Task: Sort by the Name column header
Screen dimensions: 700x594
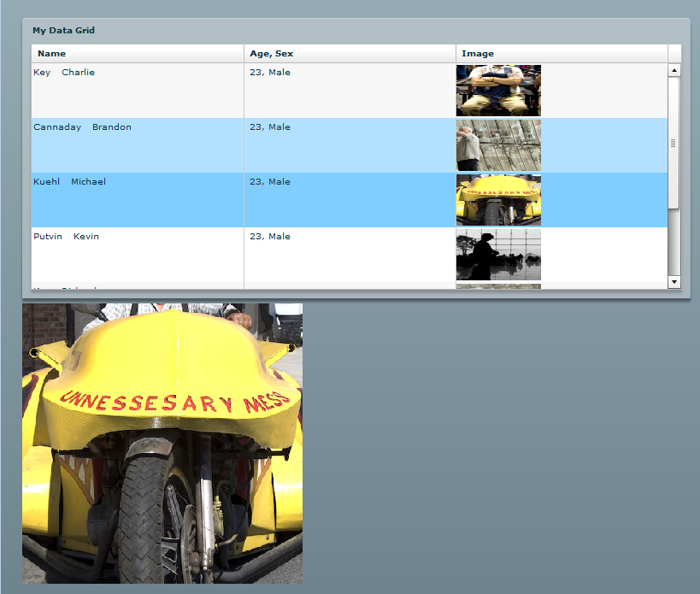Action: [x=138, y=54]
